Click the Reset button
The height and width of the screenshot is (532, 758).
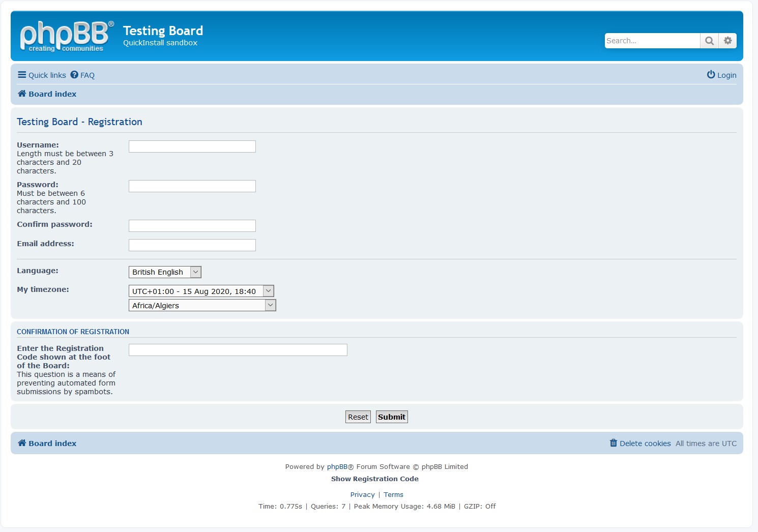coord(358,417)
